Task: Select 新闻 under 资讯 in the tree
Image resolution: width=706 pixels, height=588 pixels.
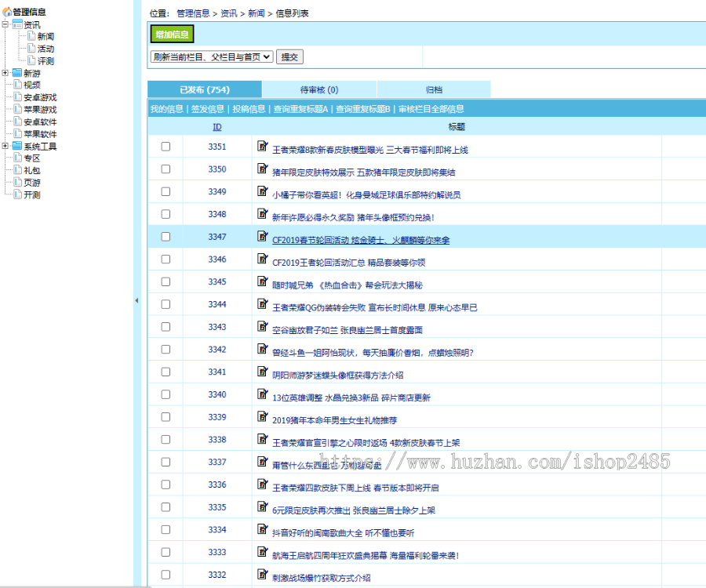Action: click(x=45, y=36)
